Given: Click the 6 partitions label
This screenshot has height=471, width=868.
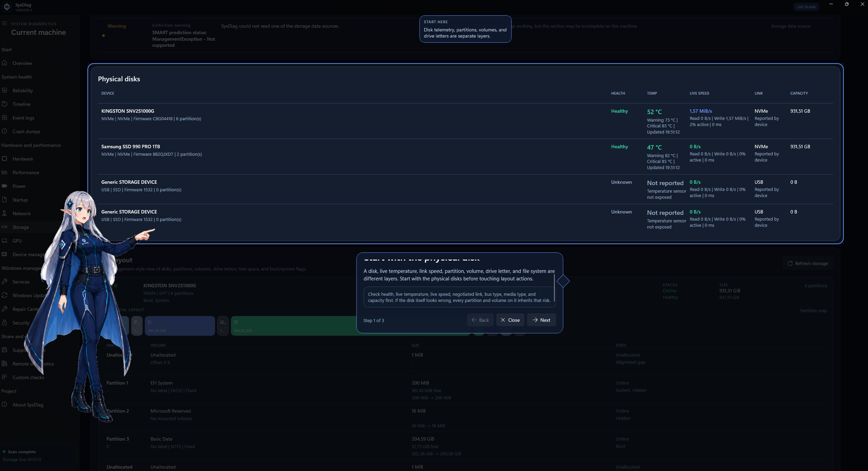Looking at the screenshot, I should click(816, 286).
